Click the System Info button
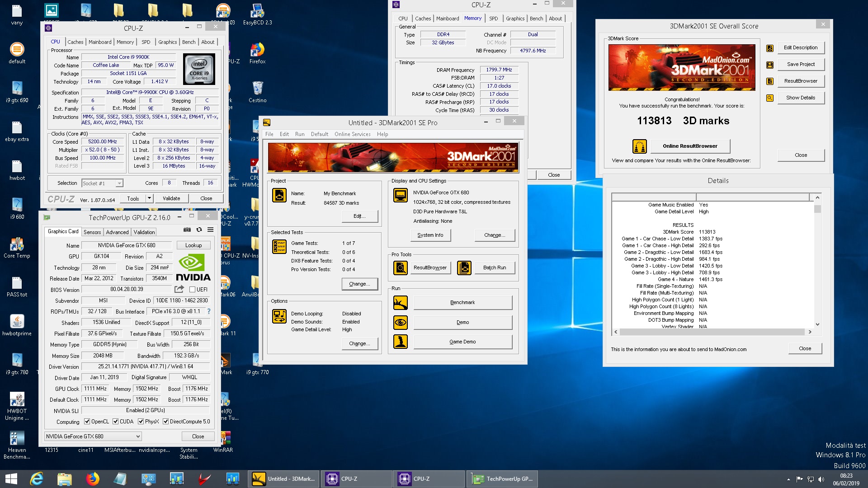 430,235
